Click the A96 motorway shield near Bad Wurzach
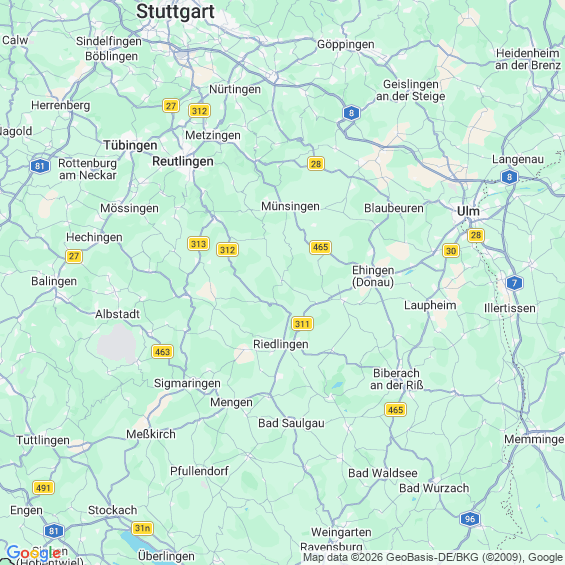This screenshot has width=565, height=565. (x=470, y=519)
